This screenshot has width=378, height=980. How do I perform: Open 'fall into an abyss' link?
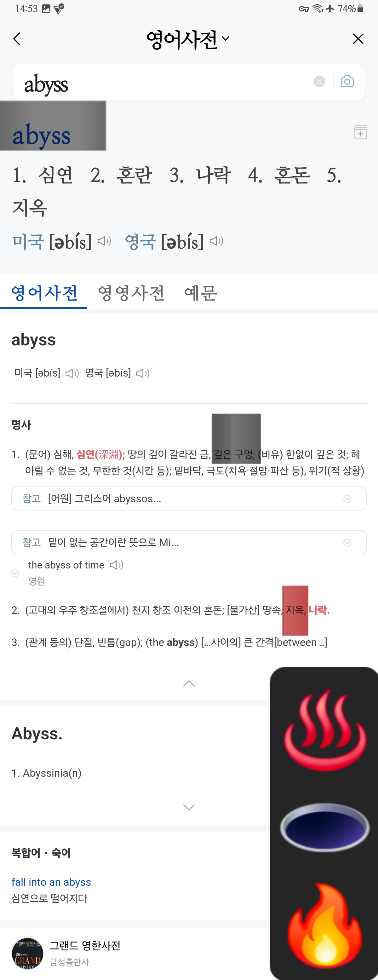click(51, 882)
